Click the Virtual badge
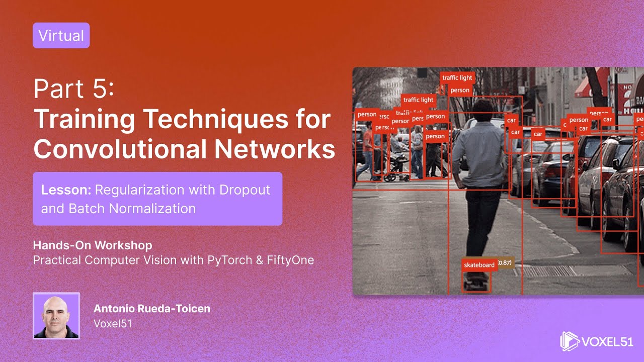The image size is (644, 362). click(x=61, y=36)
